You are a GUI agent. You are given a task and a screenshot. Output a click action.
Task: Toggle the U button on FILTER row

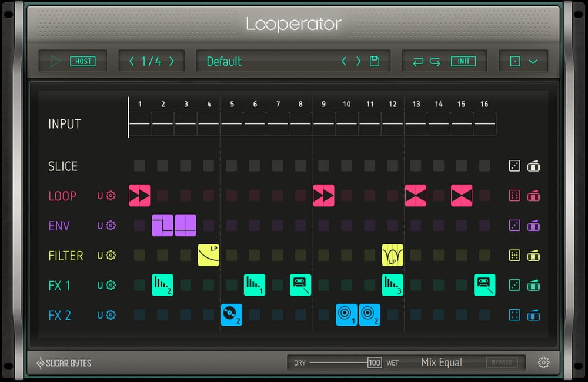100,256
